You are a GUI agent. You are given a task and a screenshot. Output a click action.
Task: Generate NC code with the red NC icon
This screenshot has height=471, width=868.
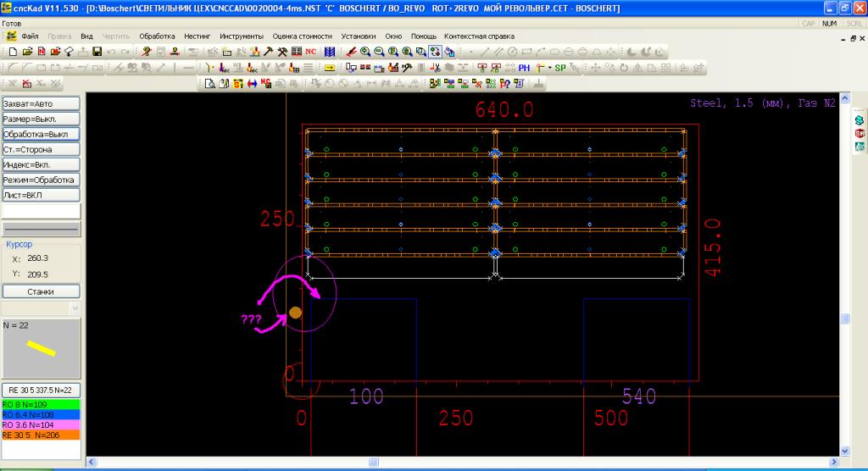310,52
